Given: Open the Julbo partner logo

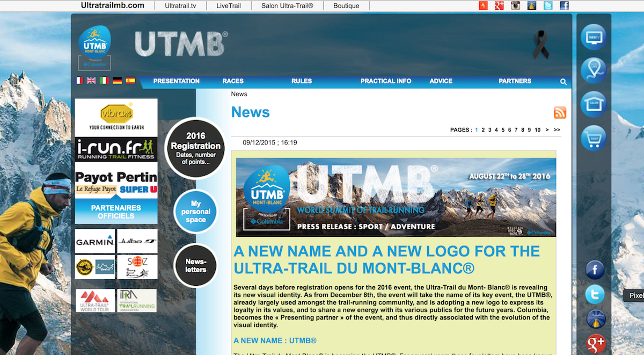Looking at the screenshot, I should pos(137,241).
